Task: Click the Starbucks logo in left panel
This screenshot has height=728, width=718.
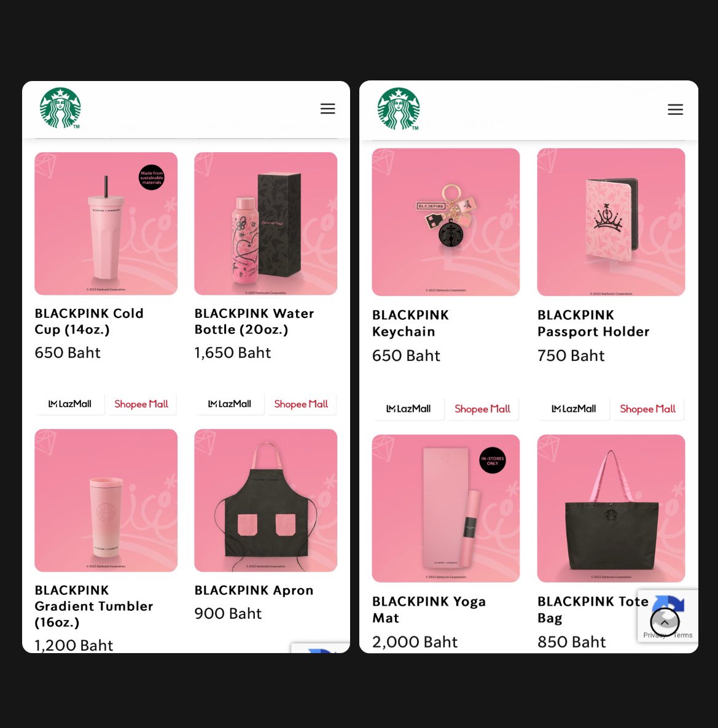Action: click(60, 107)
